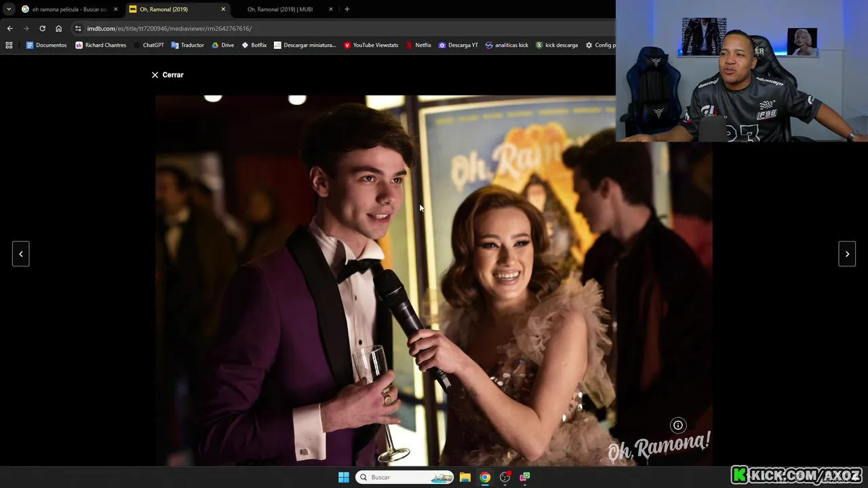
Task: Open the Windows Start menu
Action: [x=344, y=477]
